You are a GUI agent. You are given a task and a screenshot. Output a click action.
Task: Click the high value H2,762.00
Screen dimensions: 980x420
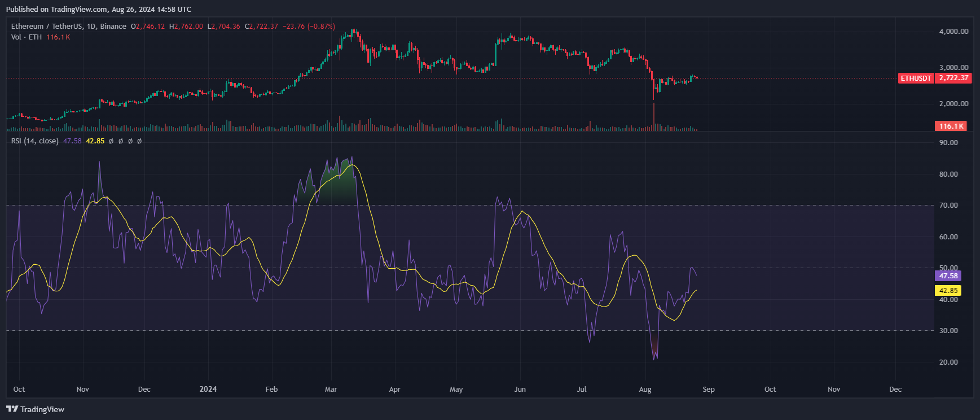186,27
